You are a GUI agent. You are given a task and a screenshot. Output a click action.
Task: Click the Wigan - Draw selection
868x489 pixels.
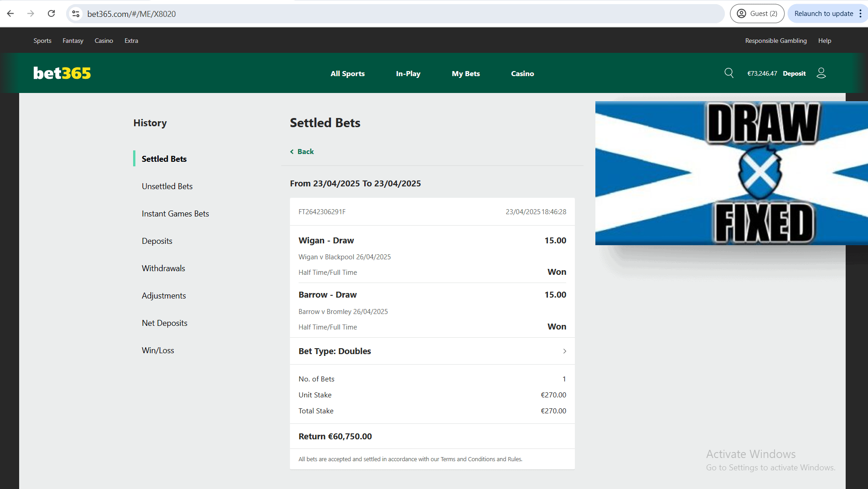click(x=326, y=240)
